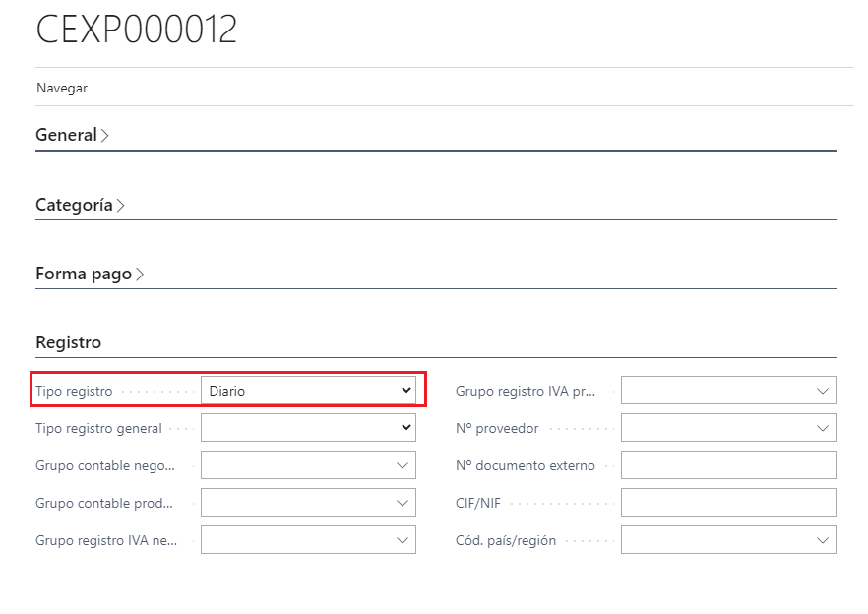Click the Grupo contable producto dropdown arrow

[x=403, y=503]
